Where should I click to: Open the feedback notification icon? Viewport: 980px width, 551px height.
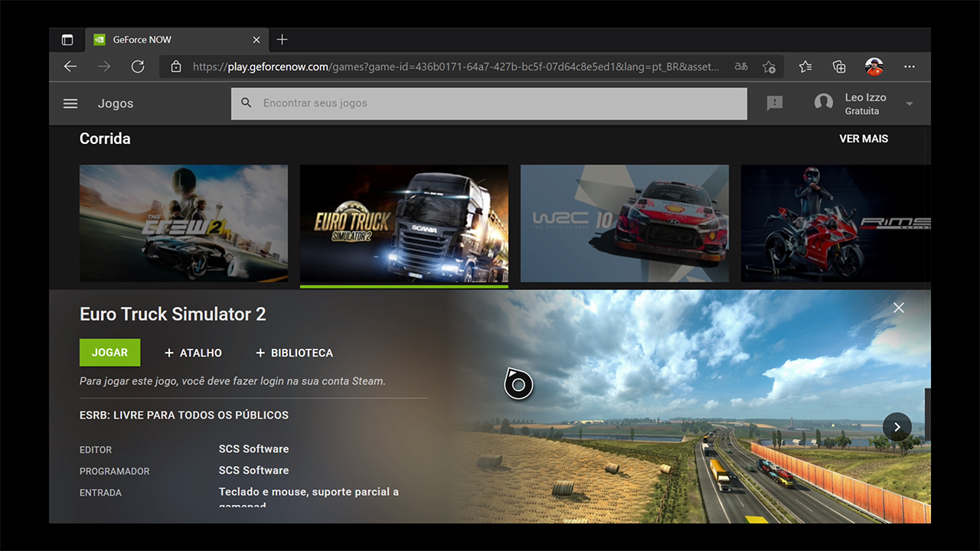[x=775, y=103]
